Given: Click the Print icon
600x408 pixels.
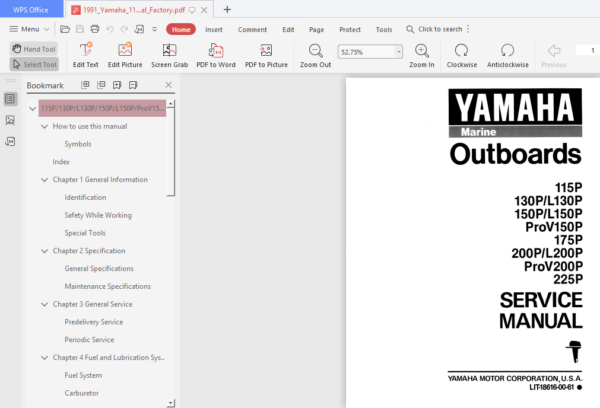Looking at the screenshot, I should [95, 29].
